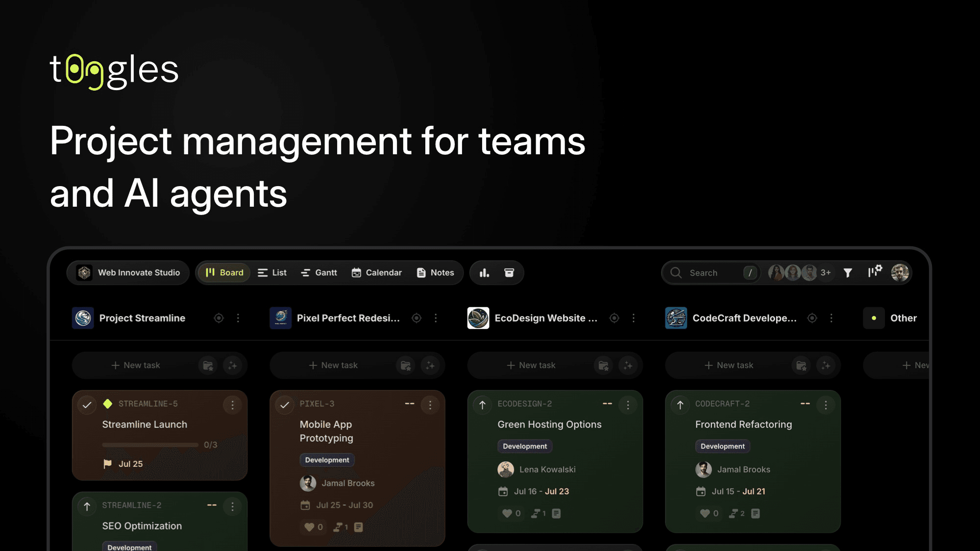The width and height of the screenshot is (980, 551).
Task: Open board view settings icon
Action: click(875, 271)
